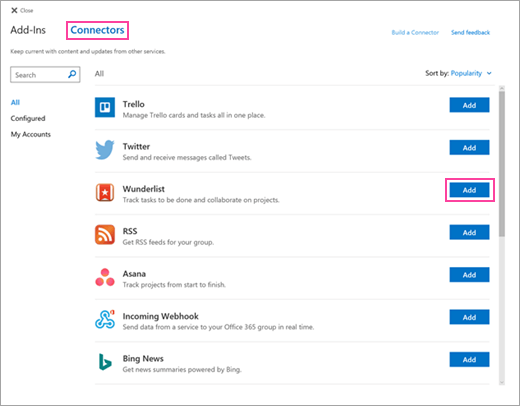Click the Trello connector icon
The image size is (520, 406).
105,107
